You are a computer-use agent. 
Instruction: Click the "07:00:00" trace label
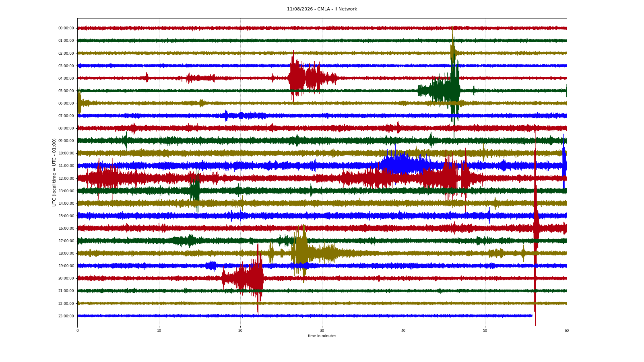tap(66, 115)
